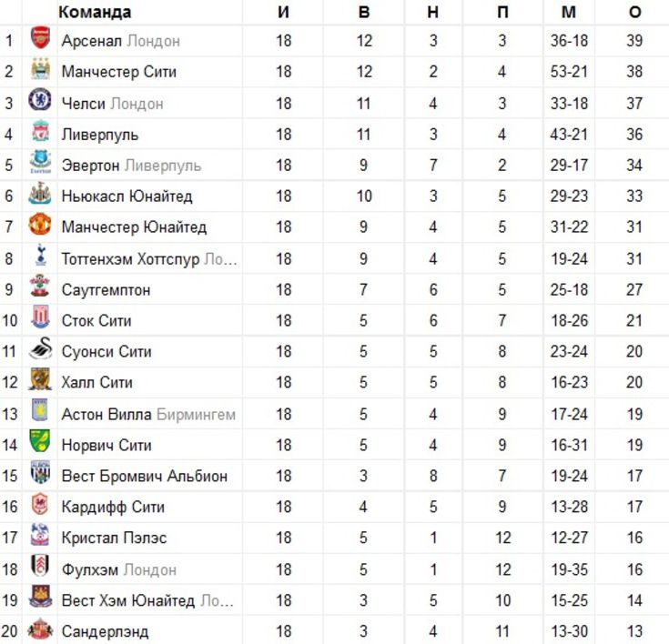Click the Arsenal club crest icon
This screenshot has width=669, height=644.
pyautogui.click(x=40, y=37)
